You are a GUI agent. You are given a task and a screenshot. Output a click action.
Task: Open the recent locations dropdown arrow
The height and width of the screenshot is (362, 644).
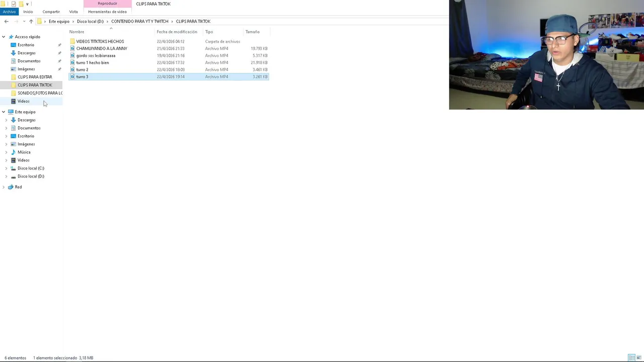[24, 21]
